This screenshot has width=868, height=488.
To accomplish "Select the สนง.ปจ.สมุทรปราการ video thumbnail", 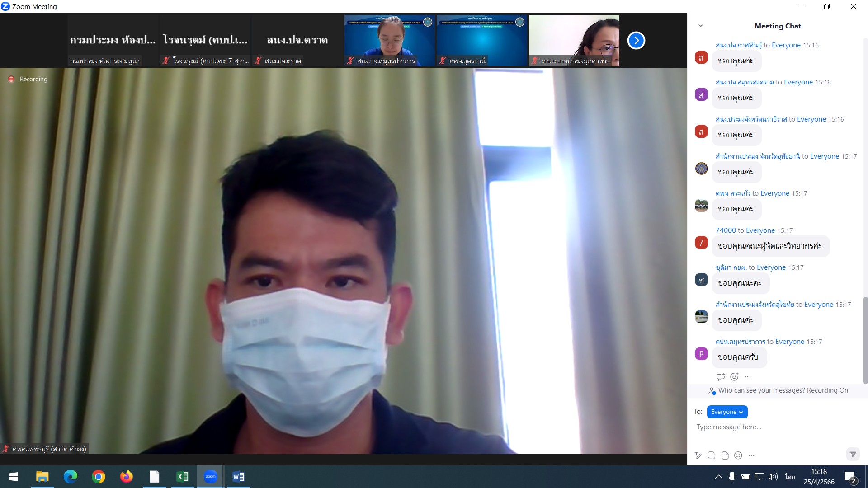I will [x=390, y=40].
